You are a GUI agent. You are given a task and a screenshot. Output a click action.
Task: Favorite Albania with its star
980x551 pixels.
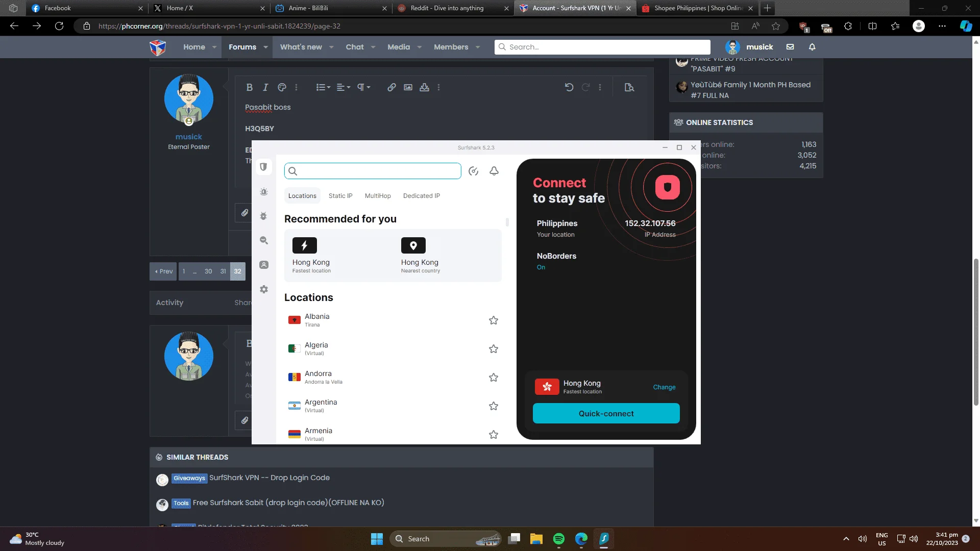click(494, 320)
